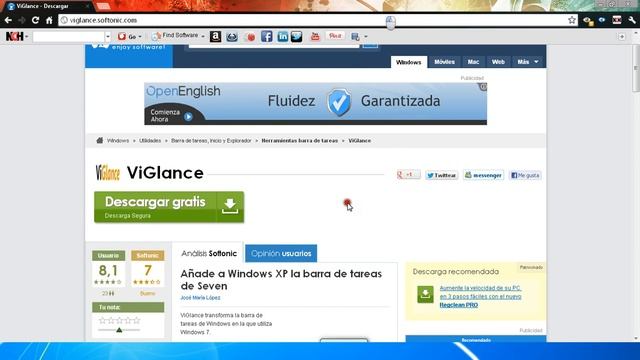
Task: Click the vertical page scrollbar thumb
Action: (636, 69)
